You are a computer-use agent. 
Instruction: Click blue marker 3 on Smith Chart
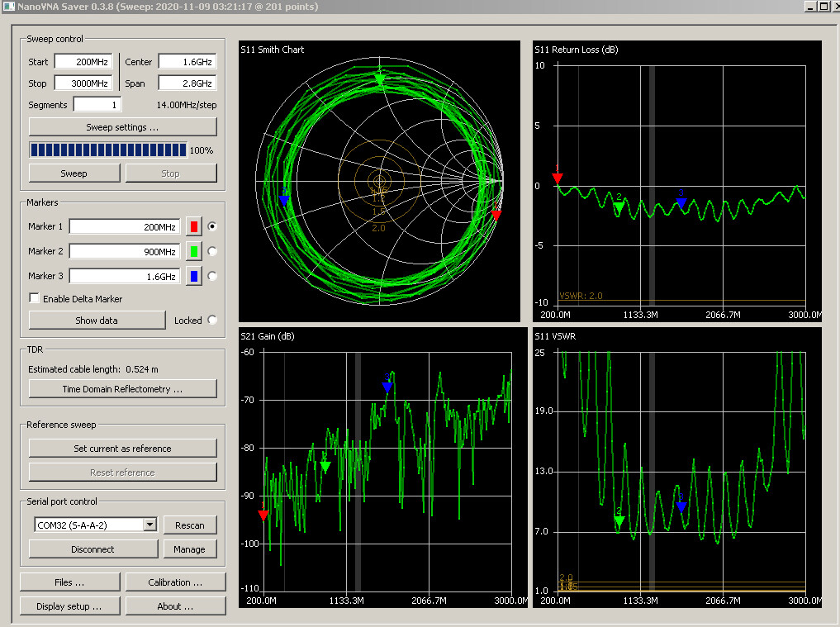click(284, 201)
